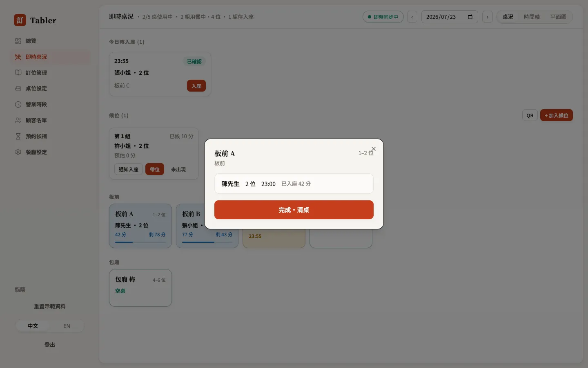Open 預約候補 hourglass icon
The height and width of the screenshot is (368, 588).
[x=18, y=136]
